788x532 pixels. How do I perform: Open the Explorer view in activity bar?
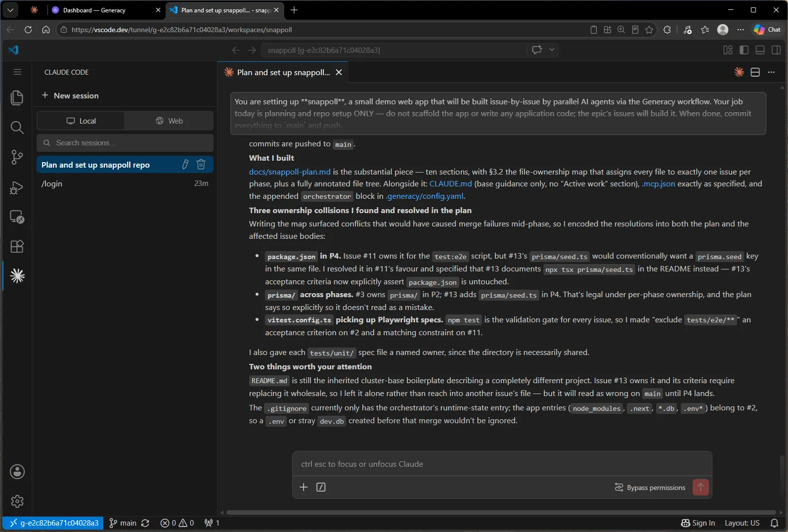point(17,97)
